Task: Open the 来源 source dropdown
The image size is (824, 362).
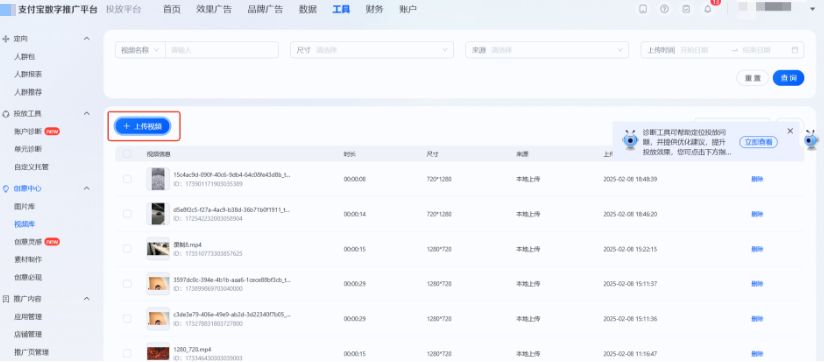Action: [547, 50]
